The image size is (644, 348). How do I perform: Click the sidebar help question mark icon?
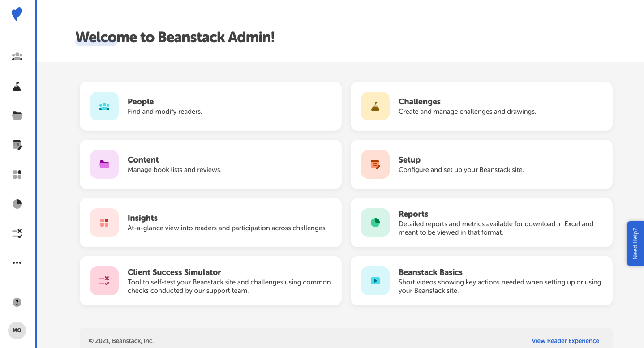click(17, 302)
